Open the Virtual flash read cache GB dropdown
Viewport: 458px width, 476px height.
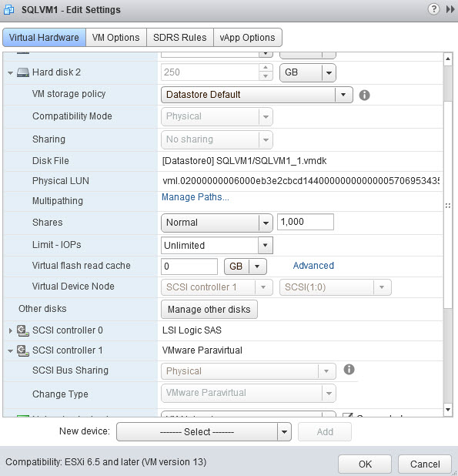coord(245,266)
